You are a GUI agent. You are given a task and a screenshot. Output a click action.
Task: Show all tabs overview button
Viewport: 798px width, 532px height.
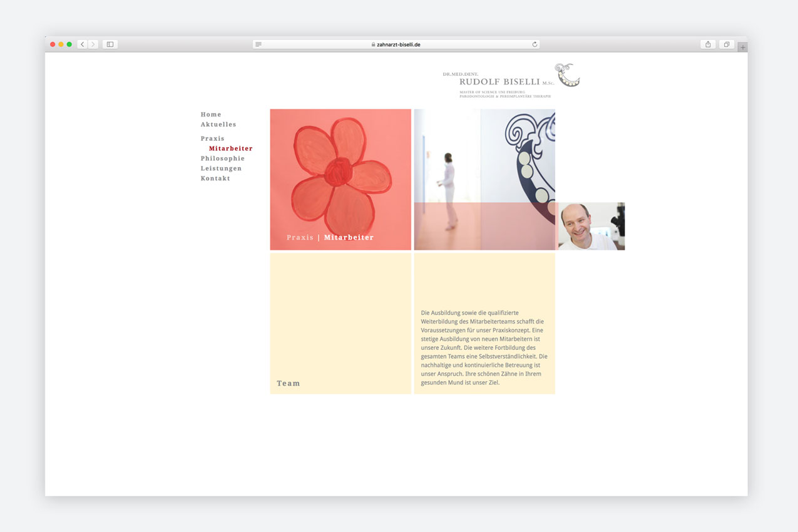[x=727, y=44]
